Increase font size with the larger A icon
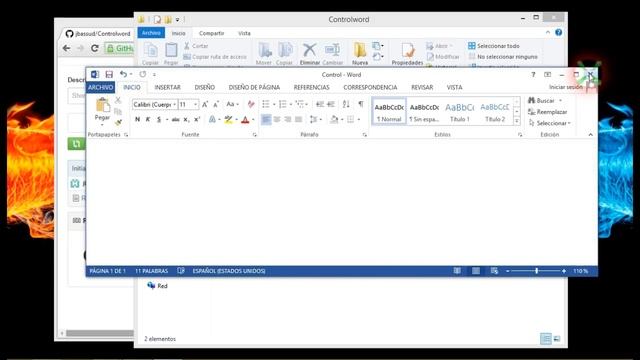640x360 pixels. (x=205, y=104)
